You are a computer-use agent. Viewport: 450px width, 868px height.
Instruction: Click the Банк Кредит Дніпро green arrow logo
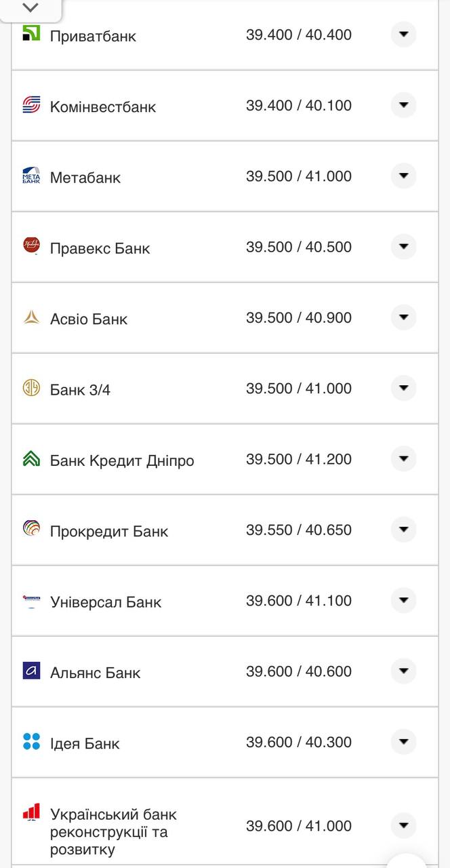[30, 458]
